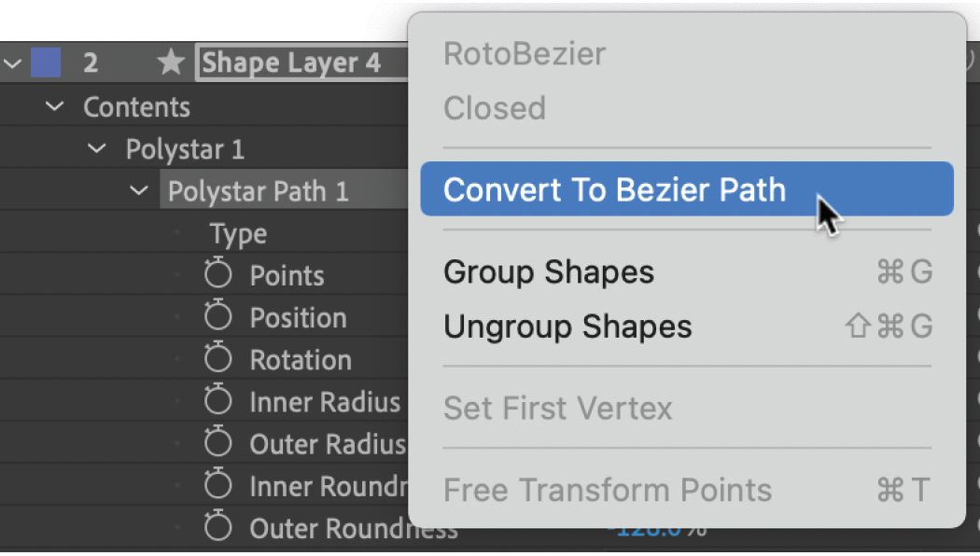Screen dimensions: 980x556
Task: Click the stopwatch icon for Inner Roundness
Action: tap(217, 485)
